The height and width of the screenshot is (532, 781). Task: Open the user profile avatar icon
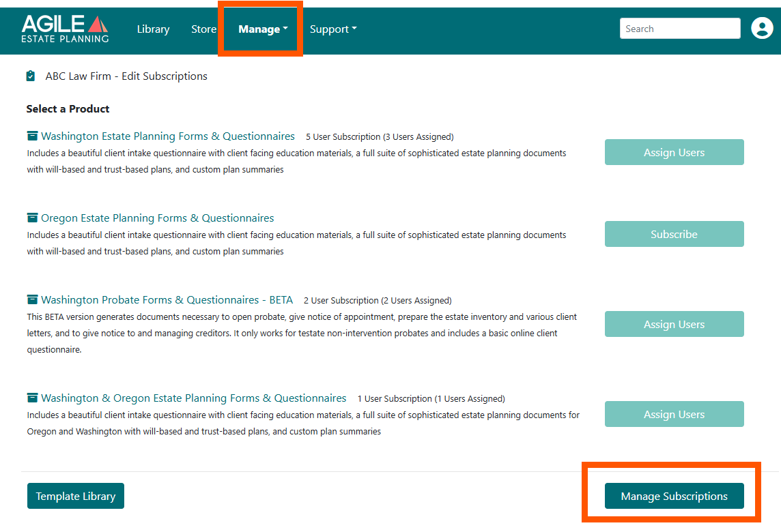(762, 28)
